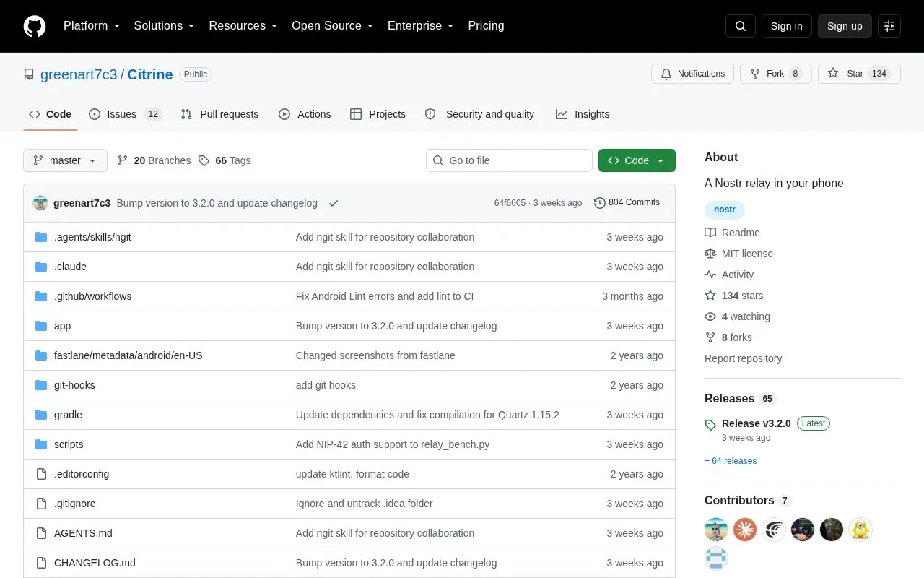Click the Sign up button

coord(845,26)
